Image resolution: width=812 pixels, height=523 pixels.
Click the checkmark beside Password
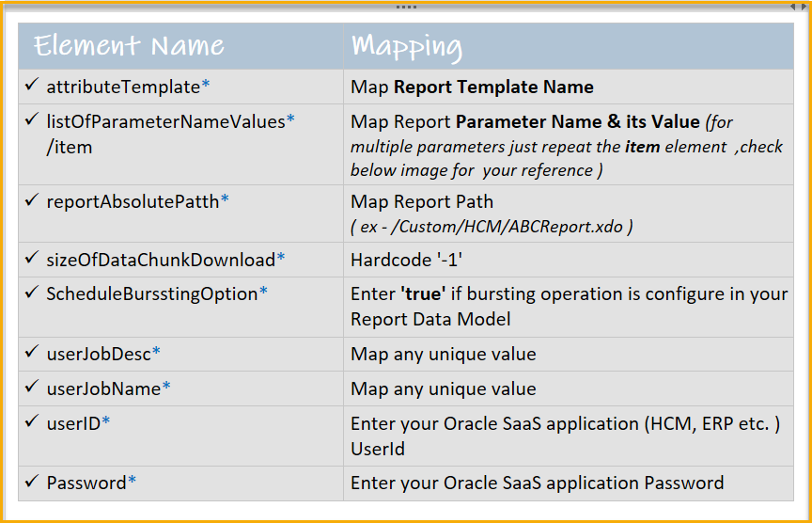coord(32,482)
